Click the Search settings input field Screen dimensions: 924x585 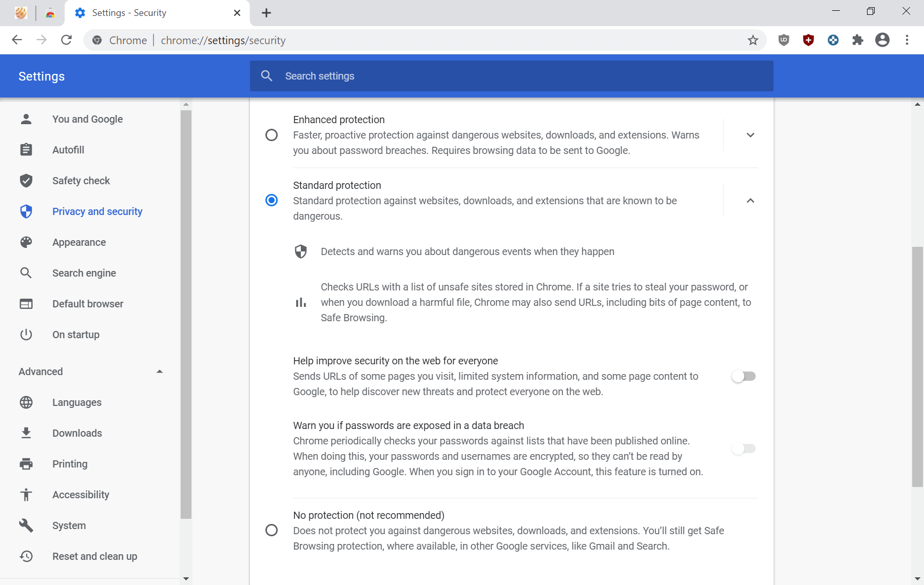462,75
